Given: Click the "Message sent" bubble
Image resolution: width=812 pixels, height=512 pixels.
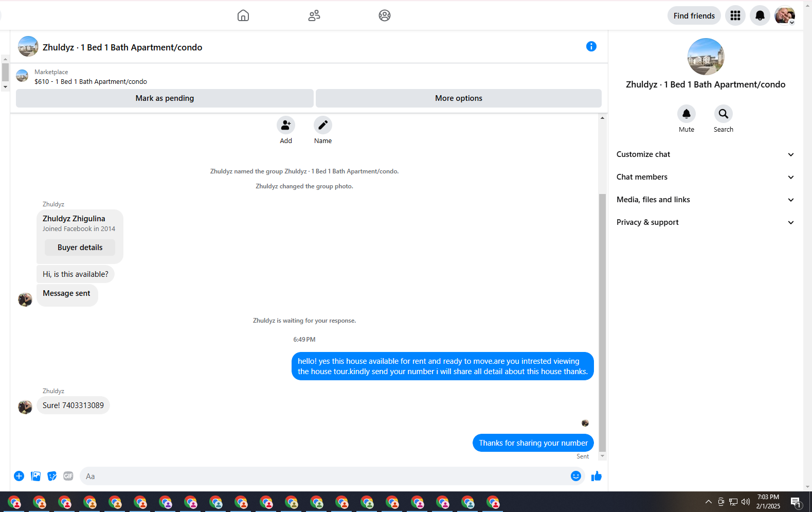Looking at the screenshot, I should pyautogui.click(x=67, y=295).
